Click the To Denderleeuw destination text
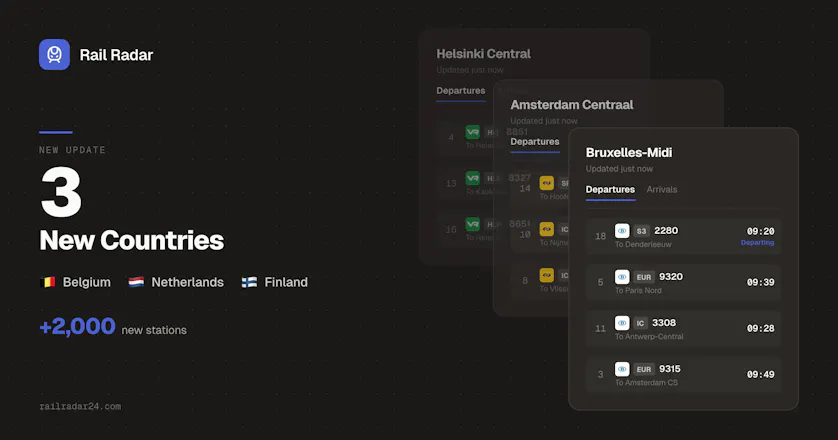 pos(643,244)
